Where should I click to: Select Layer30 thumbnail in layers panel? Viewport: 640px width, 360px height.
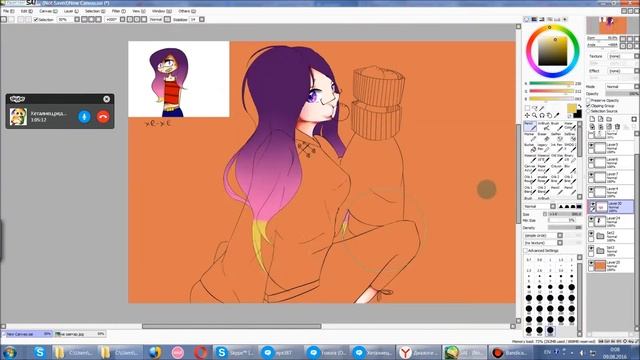click(601, 207)
